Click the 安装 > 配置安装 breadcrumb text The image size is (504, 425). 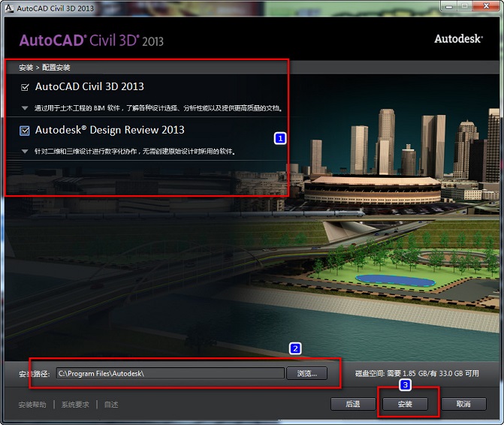click(44, 68)
